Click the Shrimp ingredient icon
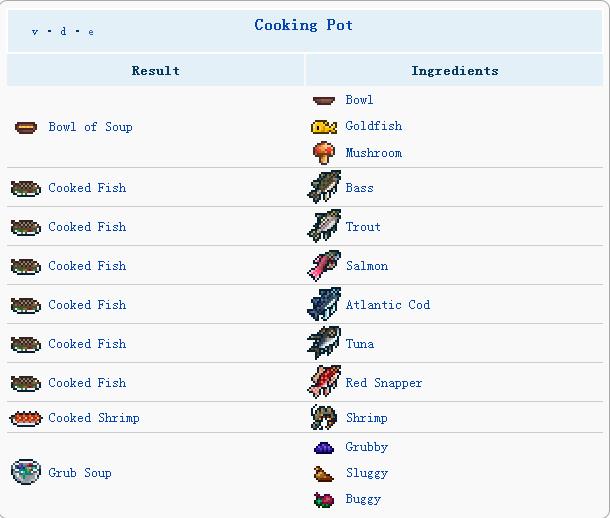610x518 pixels. pyautogui.click(x=324, y=417)
